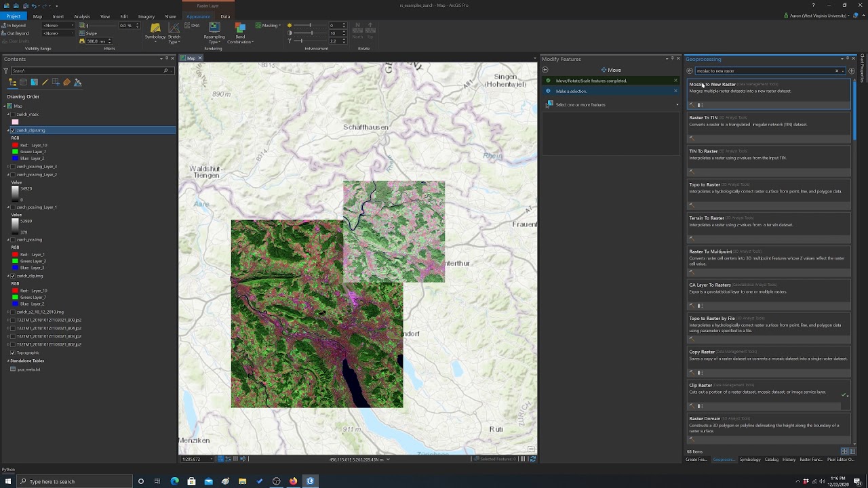Open the Masking dropdown
This screenshot has width=868, height=488.
269,26
